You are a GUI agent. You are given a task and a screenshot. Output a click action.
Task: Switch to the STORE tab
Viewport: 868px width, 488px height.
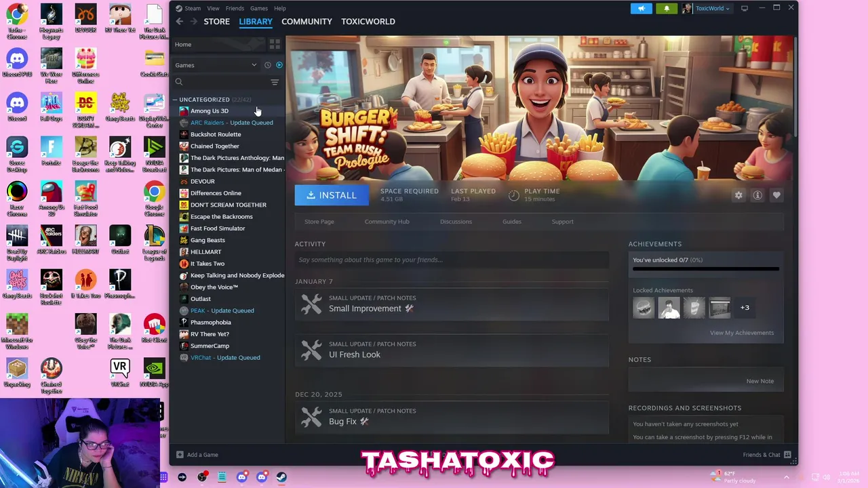[217, 22]
